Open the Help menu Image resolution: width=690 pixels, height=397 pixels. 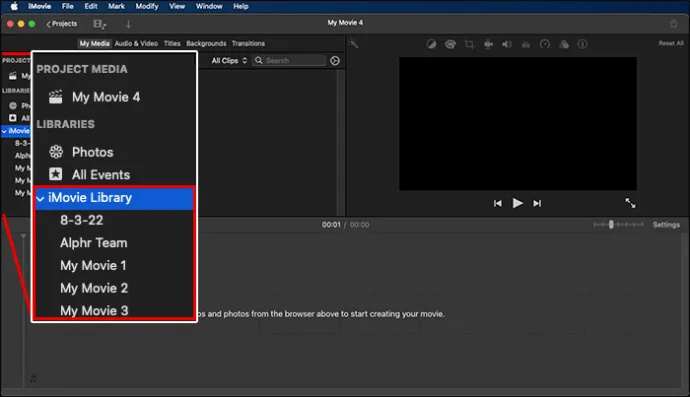coord(241,6)
